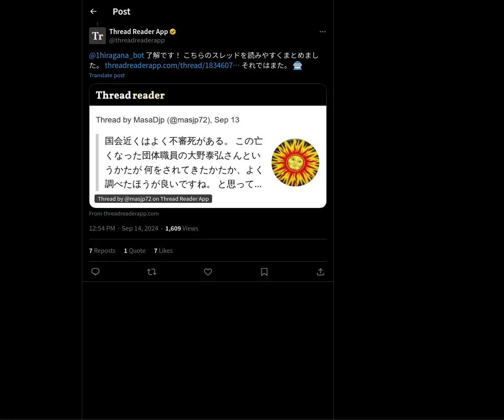This screenshot has height=420, width=504.
Task: View the 7 Reposts list
Action: coord(102,251)
